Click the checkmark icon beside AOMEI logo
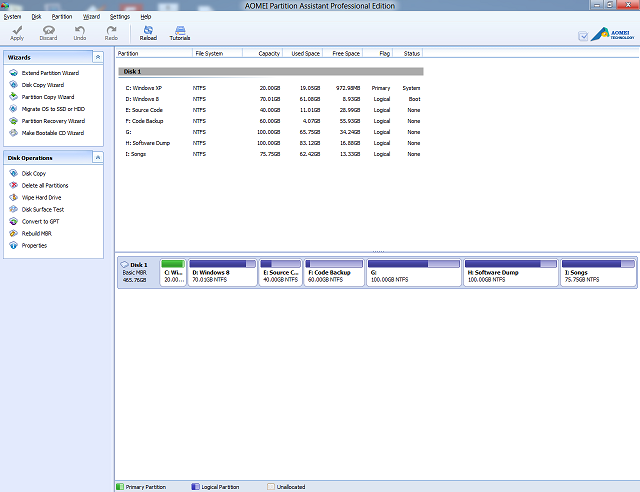Viewport: 640px width, 492px height. tap(583, 36)
